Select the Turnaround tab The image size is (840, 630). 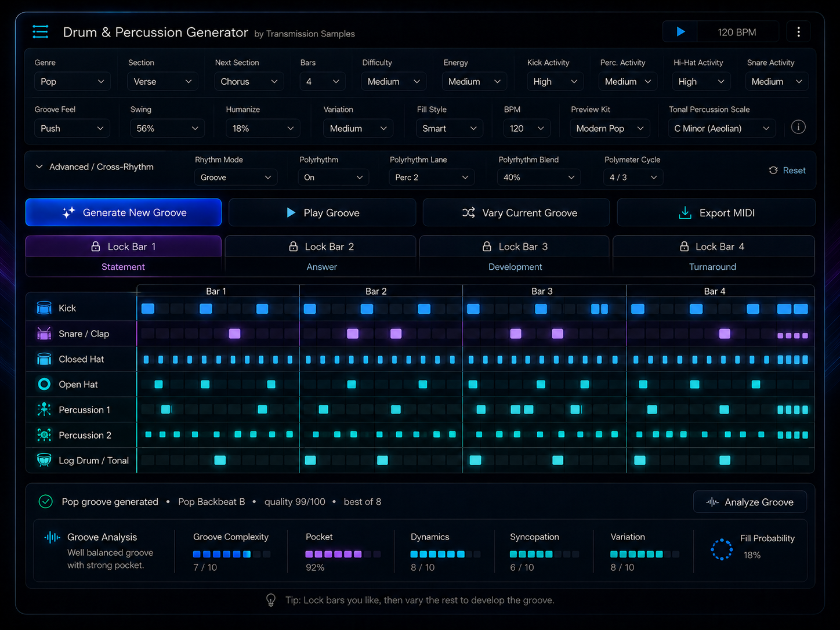point(712,267)
